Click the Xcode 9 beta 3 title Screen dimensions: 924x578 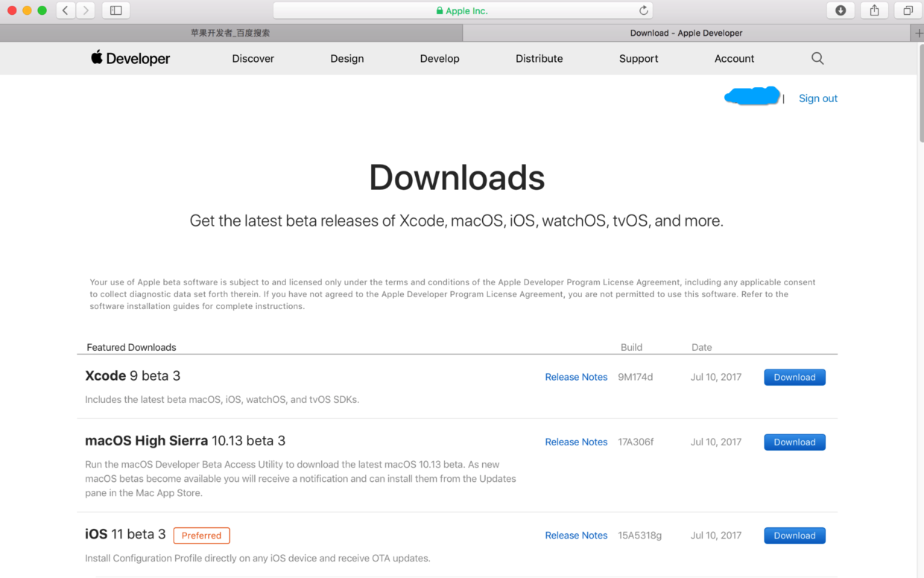(133, 375)
